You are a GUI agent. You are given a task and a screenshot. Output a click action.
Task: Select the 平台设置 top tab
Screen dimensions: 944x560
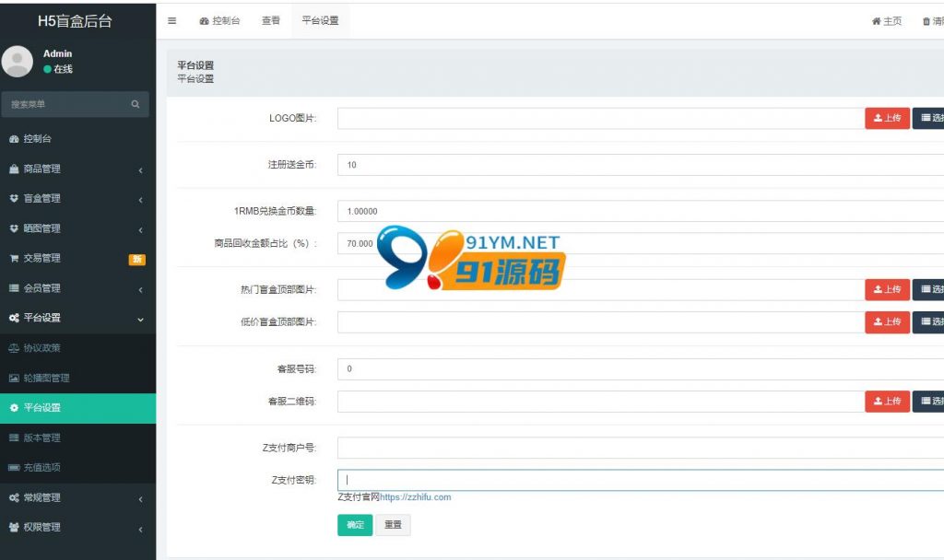click(x=320, y=20)
